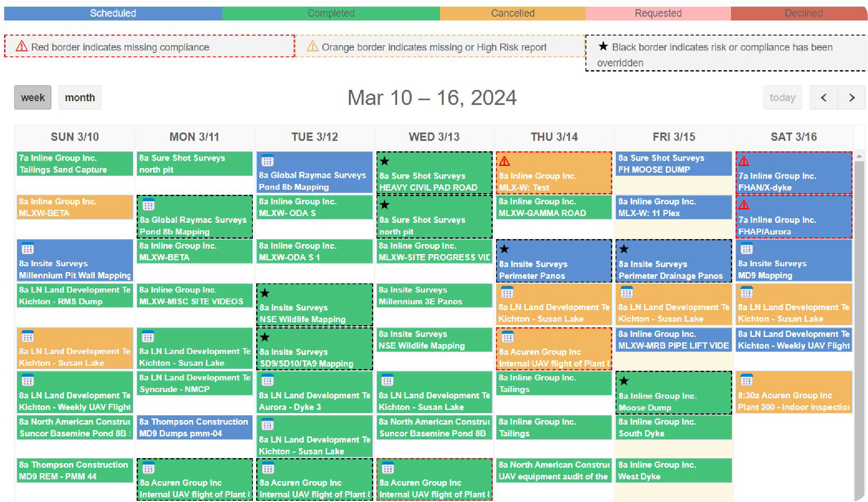Viewport: 868px width, 502px height.
Task: Click red warning icon on FHAP/Aurora event
Action: tap(744, 205)
